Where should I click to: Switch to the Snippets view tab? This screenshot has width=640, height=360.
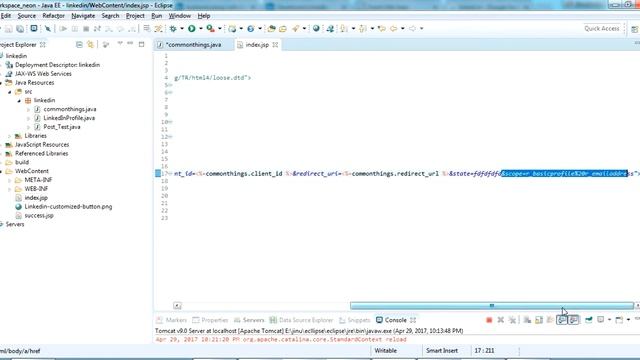(x=354, y=320)
